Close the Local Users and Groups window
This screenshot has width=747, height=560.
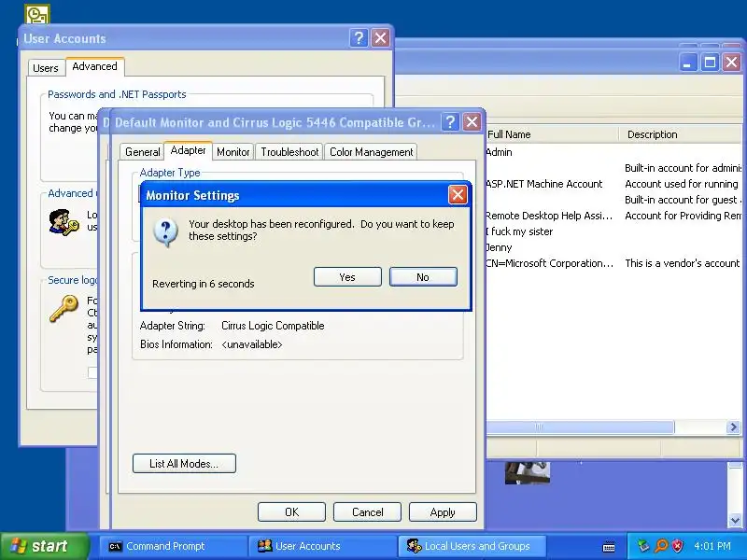pos(731,63)
